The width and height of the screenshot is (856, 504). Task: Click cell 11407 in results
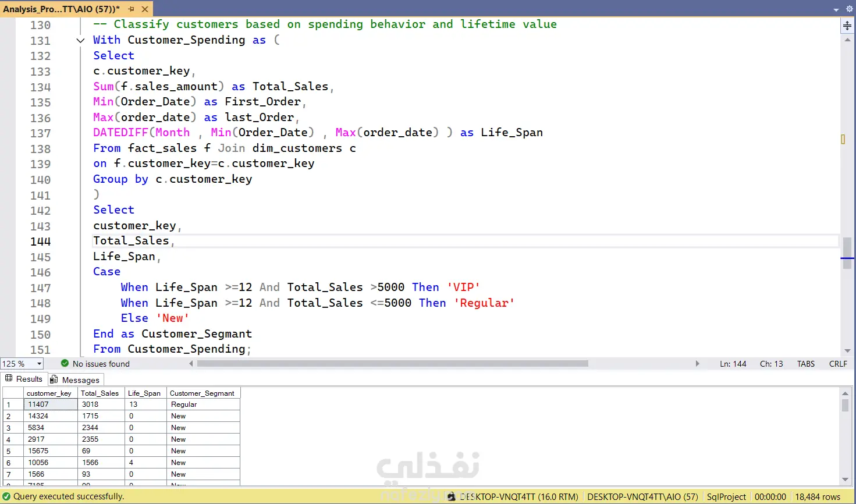click(50, 404)
